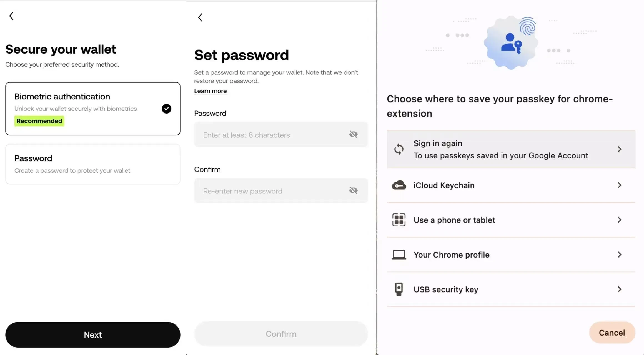The image size is (644, 355).
Task: Expand iCloud Keychain chevron arrow
Action: coord(619,185)
